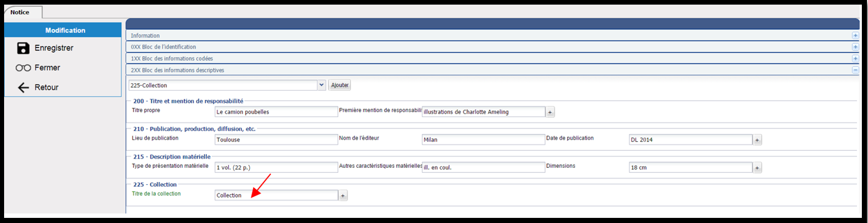Click the Titre de la collection field
The height and width of the screenshot is (223, 868).
pyautogui.click(x=276, y=195)
